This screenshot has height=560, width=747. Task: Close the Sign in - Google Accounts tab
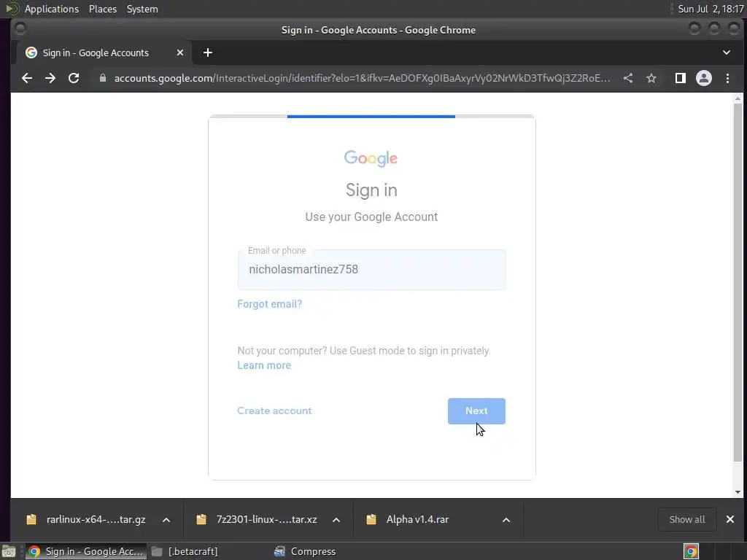pyautogui.click(x=180, y=52)
